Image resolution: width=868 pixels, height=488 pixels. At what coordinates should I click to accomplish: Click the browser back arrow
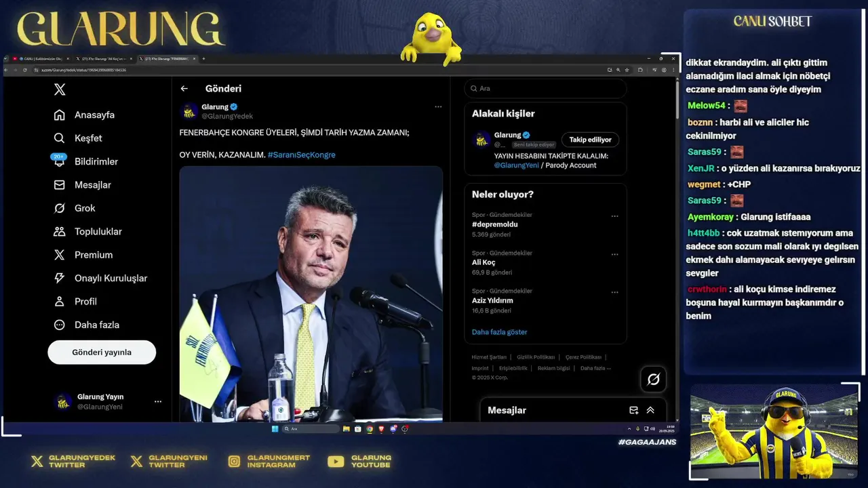(7, 70)
